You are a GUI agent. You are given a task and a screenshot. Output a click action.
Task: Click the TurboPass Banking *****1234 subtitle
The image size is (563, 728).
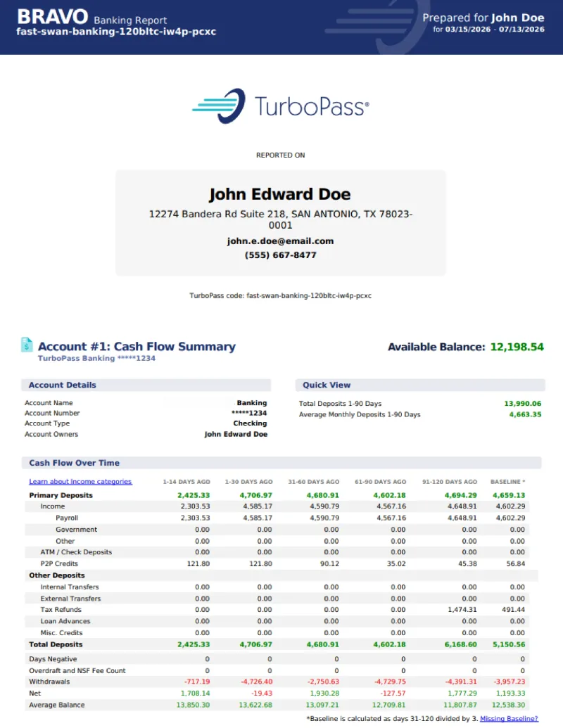[x=96, y=359]
